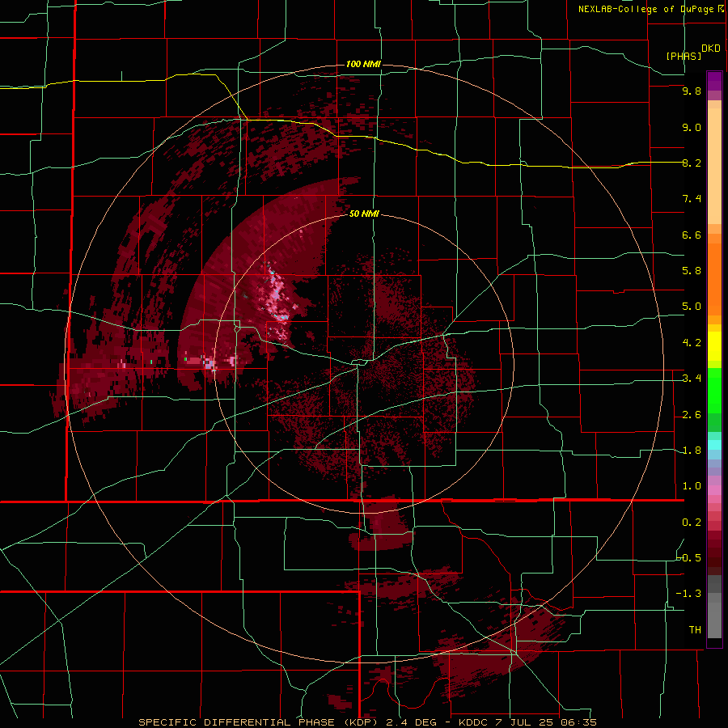Viewport: 728px width, 728px height.
Task: Click the 0.2 scale value
Action: (692, 523)
